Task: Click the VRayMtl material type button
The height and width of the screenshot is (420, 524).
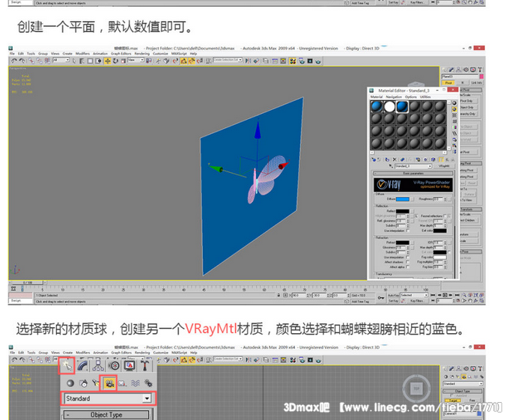Action: 444,166
